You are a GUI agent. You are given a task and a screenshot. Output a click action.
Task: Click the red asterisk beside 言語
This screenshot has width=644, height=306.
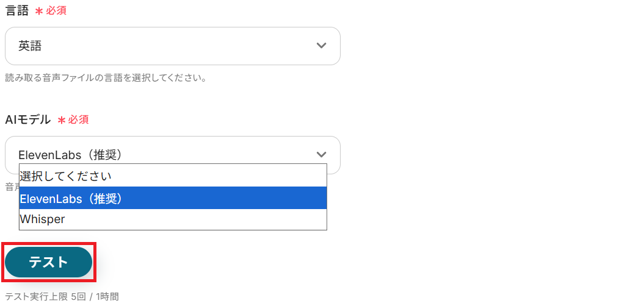pos(40,11)
